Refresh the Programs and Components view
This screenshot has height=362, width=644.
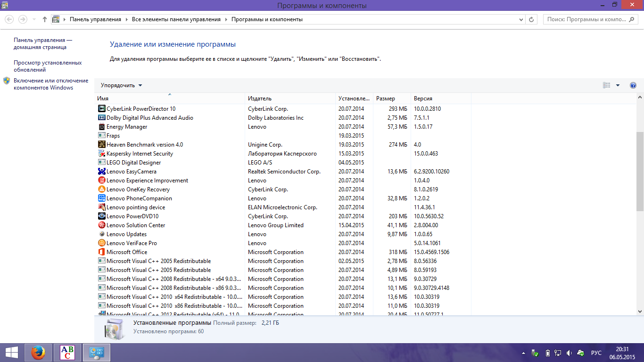pos(532,19)
